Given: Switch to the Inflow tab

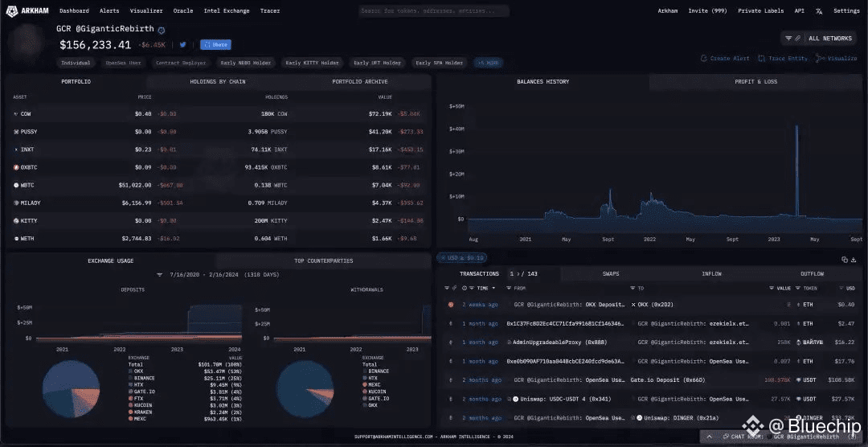Looking at the screenshot, I should 711,273.
